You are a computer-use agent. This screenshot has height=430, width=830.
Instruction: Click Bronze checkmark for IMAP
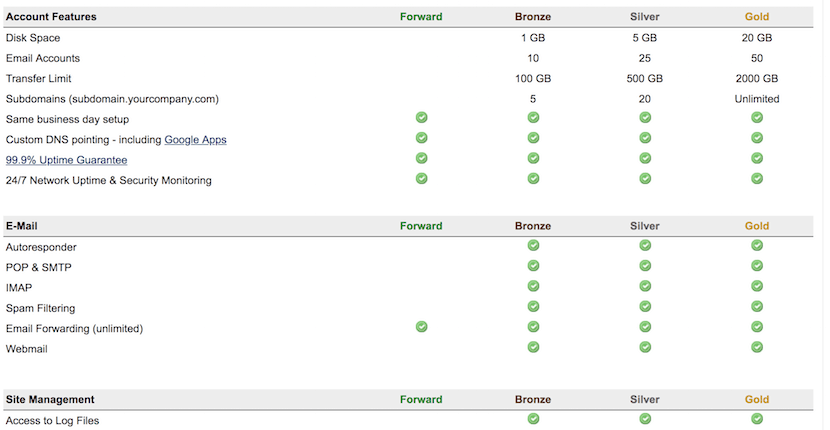pos(533,286)
